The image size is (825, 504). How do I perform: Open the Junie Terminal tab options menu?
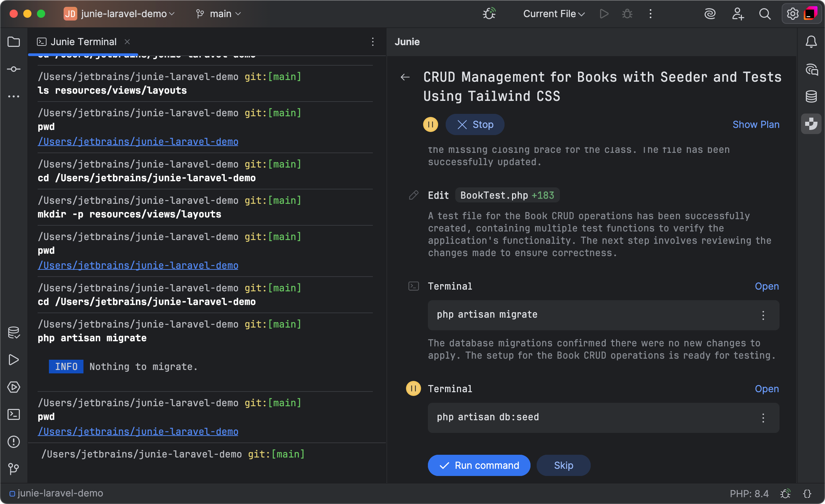click(x=373, y=42)
